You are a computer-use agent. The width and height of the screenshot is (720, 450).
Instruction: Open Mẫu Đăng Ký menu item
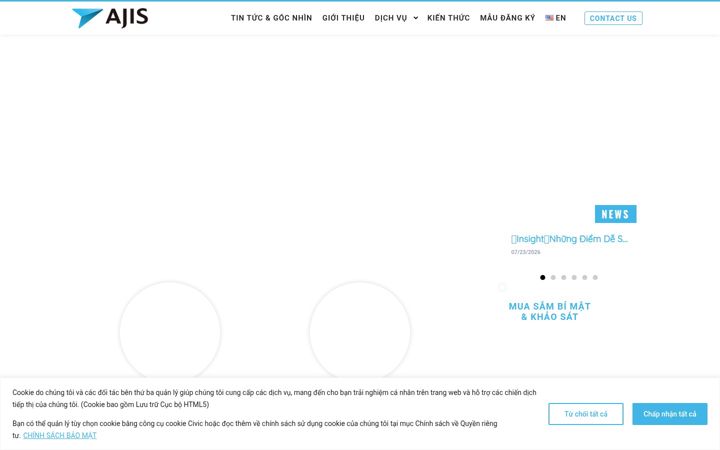[x=507, y=18]
